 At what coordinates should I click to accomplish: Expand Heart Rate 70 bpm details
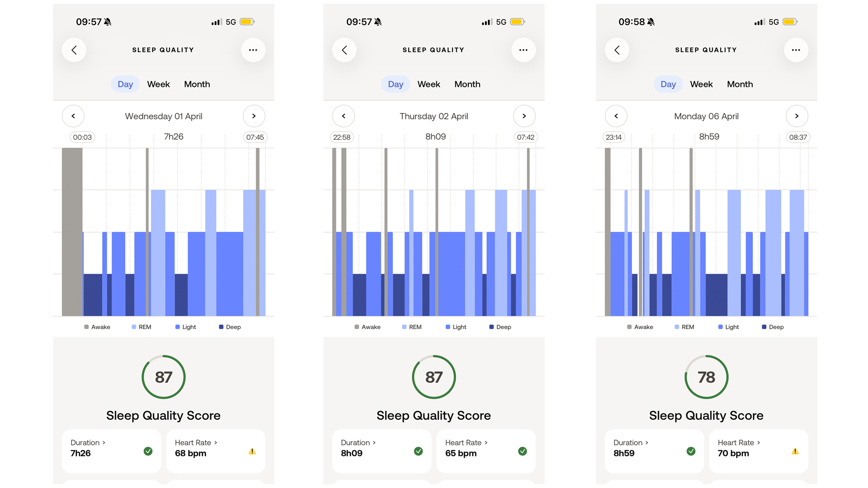point(759,451)
